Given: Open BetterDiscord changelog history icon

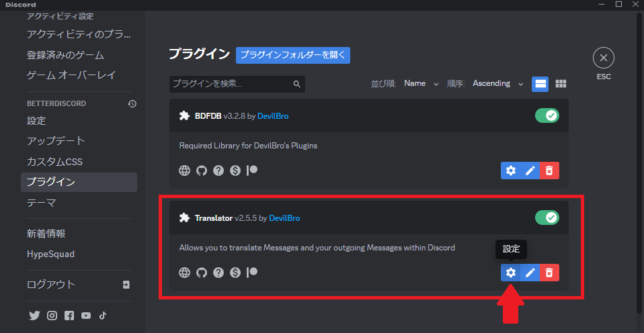Looking at the screenshot, I should tap(132, 104).
